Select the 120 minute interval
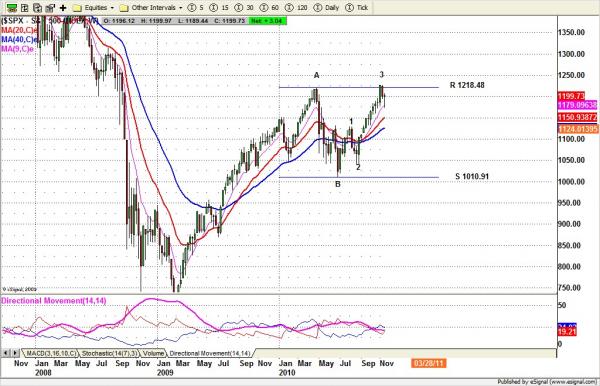600x386 pixels. [296, 8]
